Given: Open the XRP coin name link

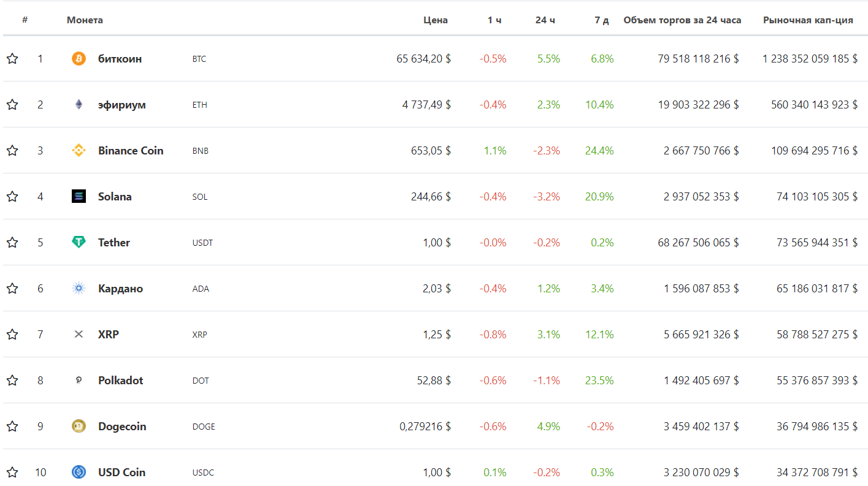Looking at the screenshot, I should [x=109, y=335].
